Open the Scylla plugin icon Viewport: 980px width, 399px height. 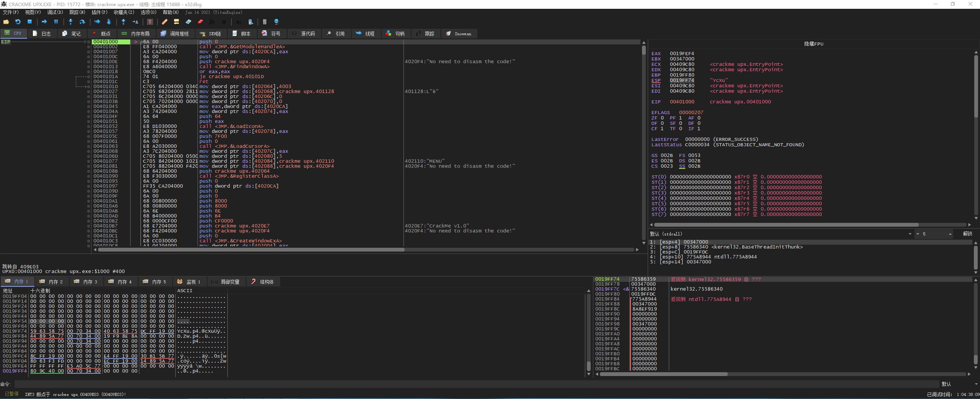pos(150,22)
